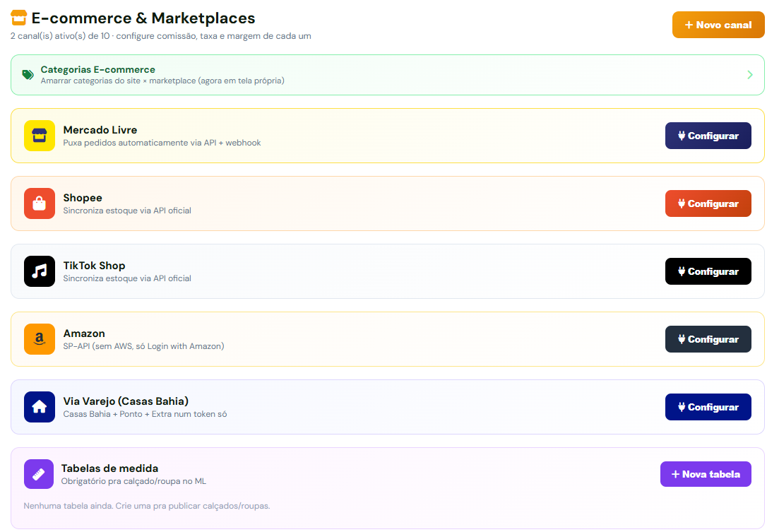Configure the Mercado Livre channel
The image size is (767, 532).
tap(708, 136)
